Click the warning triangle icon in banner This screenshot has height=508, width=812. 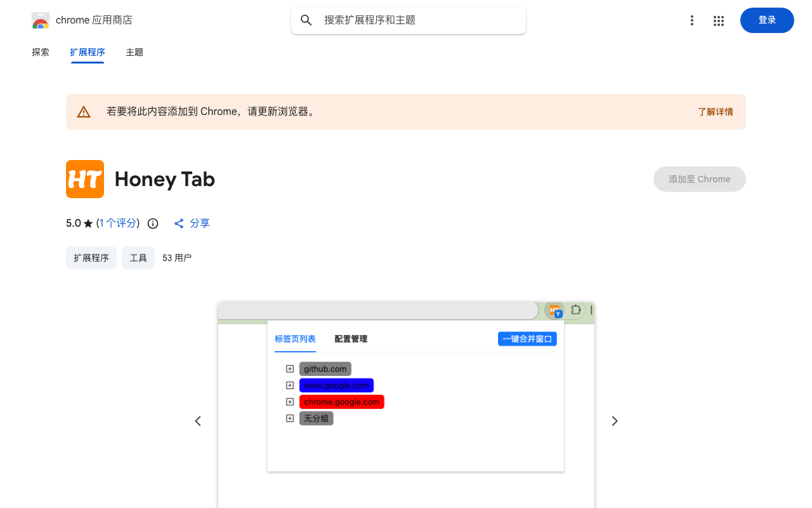coord(84,112)
